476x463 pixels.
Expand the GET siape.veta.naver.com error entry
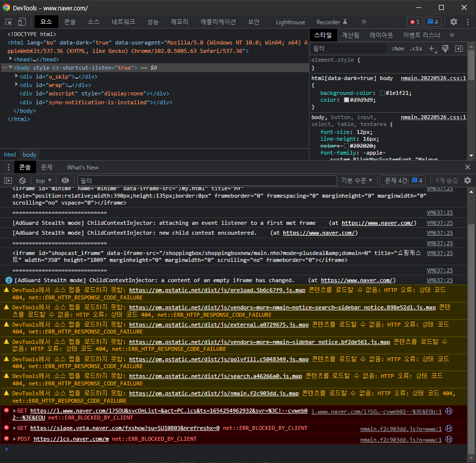pos(14,428)
